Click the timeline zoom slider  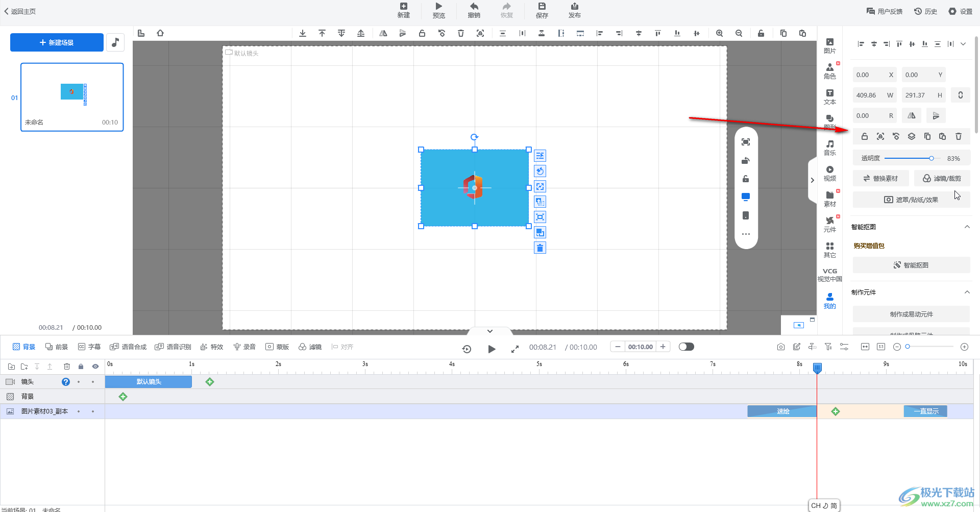coord(929,347)
